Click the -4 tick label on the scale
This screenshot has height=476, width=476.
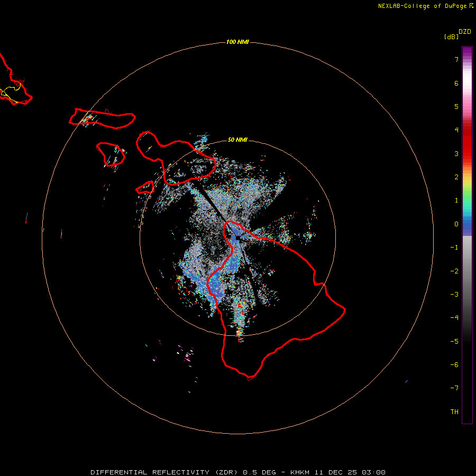pos(454,318)
